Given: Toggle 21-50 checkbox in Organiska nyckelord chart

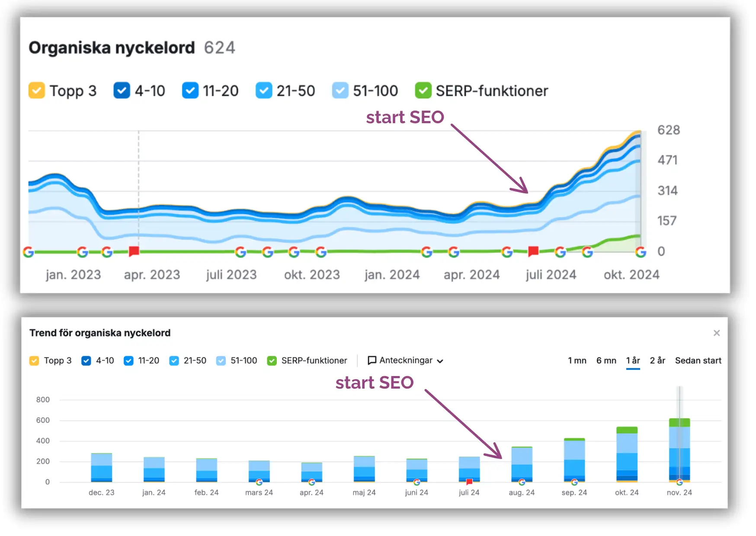Looking at the screenshot, I should 264,91.
